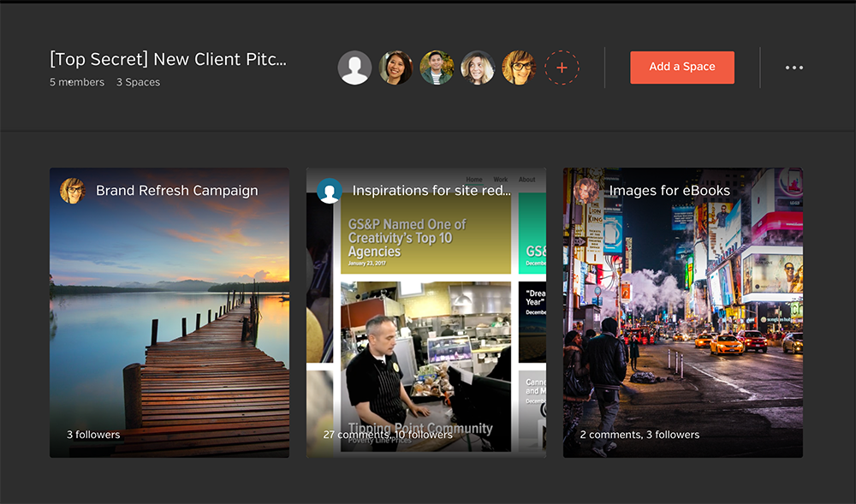Click the blue owner avatar on Inspirations card

330,191
